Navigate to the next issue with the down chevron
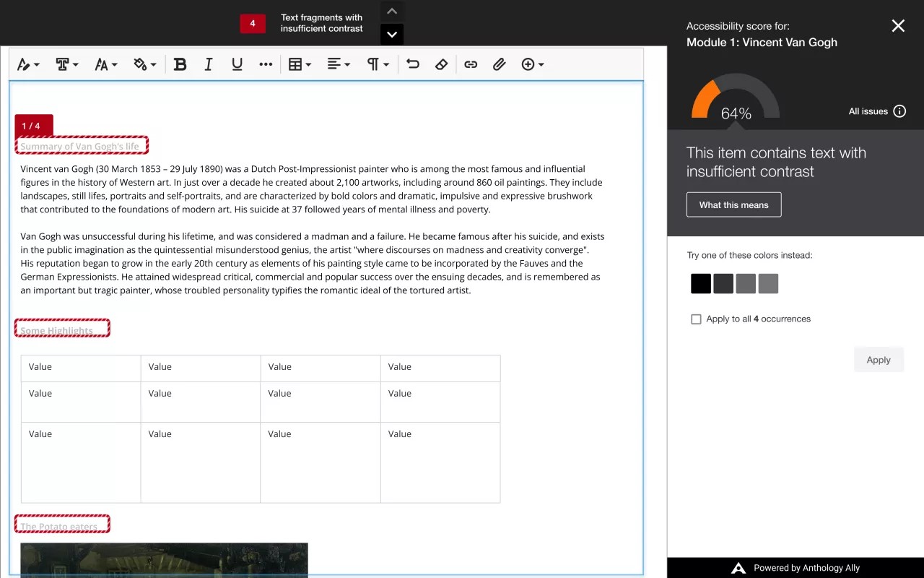The height and width of the screenshot is (578, 924). click(x=391, y=34)
